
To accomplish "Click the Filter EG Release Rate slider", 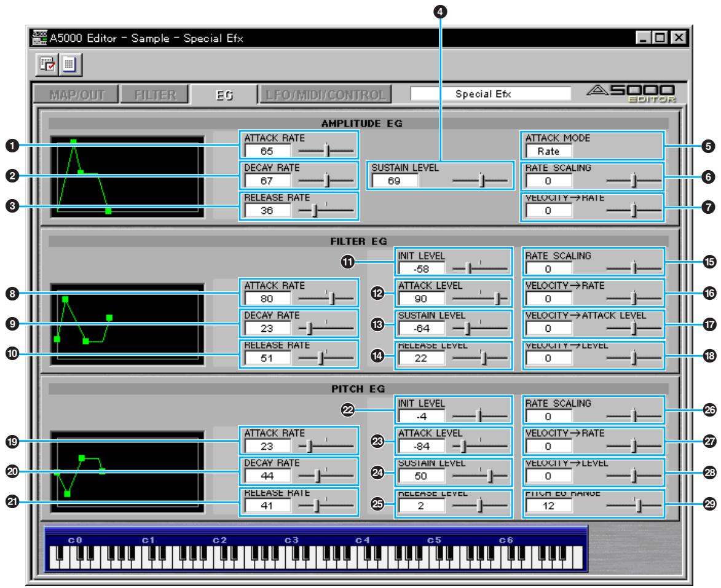I will pos(326,358).
